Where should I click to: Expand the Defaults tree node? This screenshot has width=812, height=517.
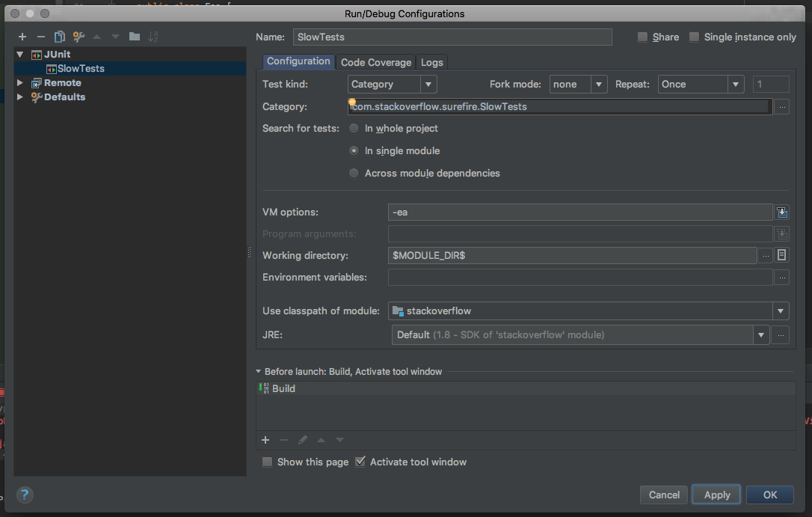click(x=20, y=97)
